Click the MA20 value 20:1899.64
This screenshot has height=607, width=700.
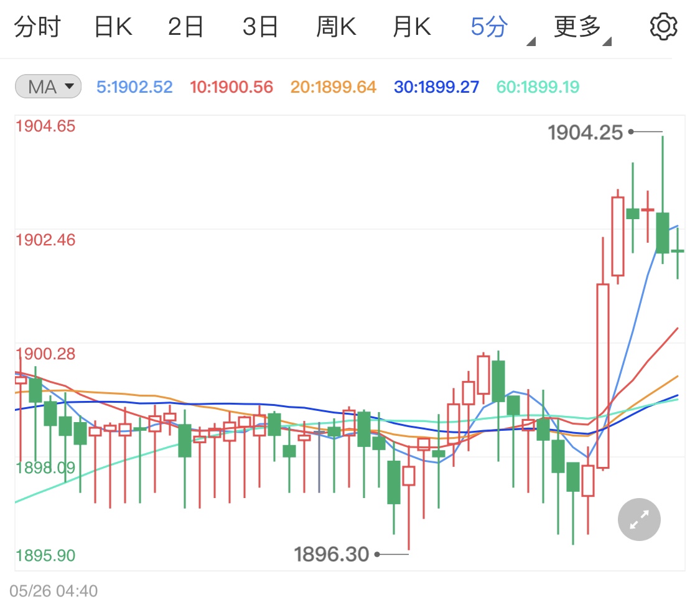333,87
